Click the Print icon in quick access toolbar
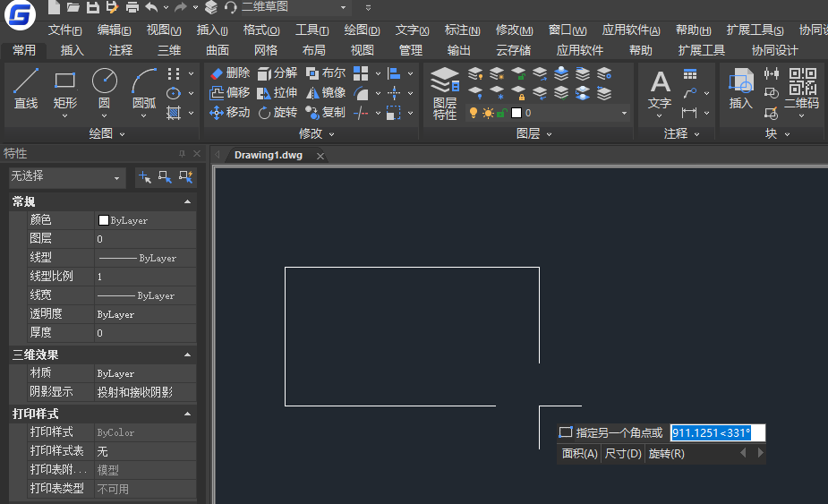 click(x=132, y=7)
